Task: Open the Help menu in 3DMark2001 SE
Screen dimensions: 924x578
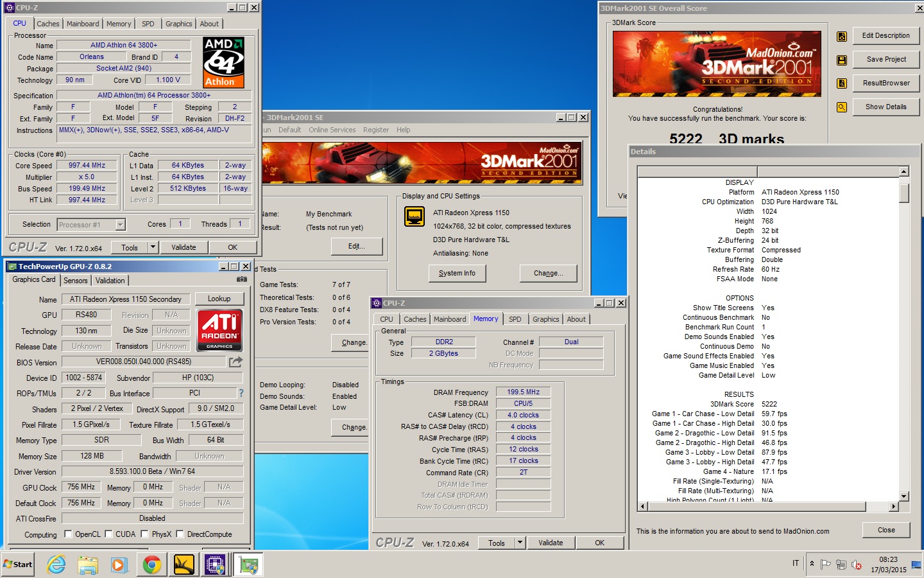Action: 403,130
